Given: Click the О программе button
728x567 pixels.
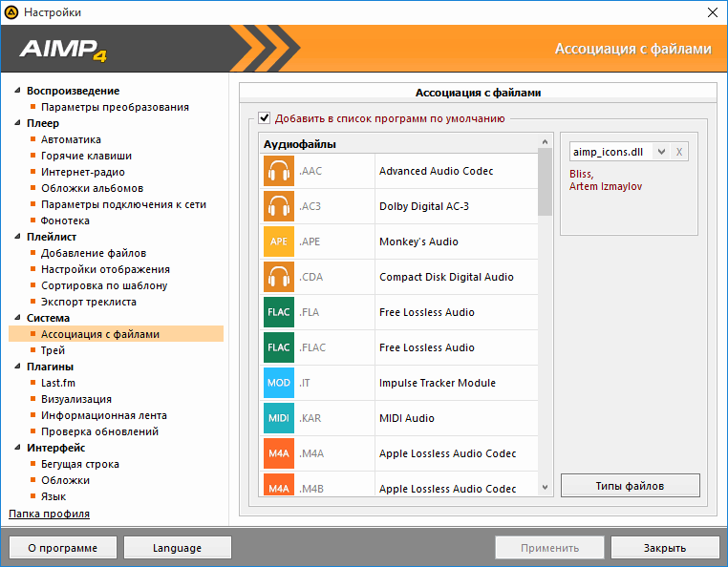Looking at the screenshot, I should point(63,548).
